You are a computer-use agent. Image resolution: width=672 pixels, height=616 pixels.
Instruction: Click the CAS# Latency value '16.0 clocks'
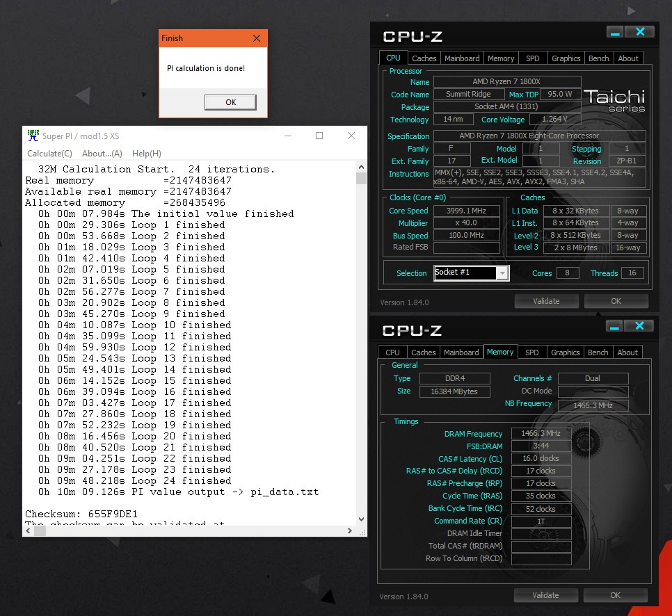tap(541, 458)
